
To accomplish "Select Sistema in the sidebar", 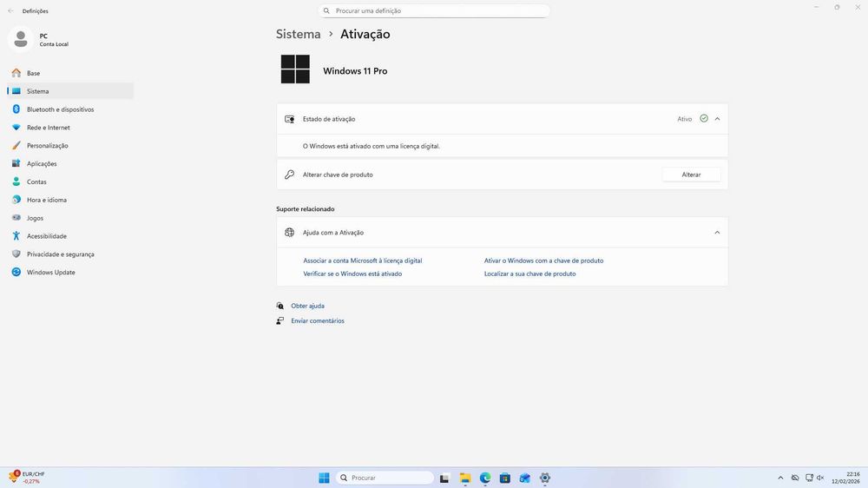I will 70,91.
